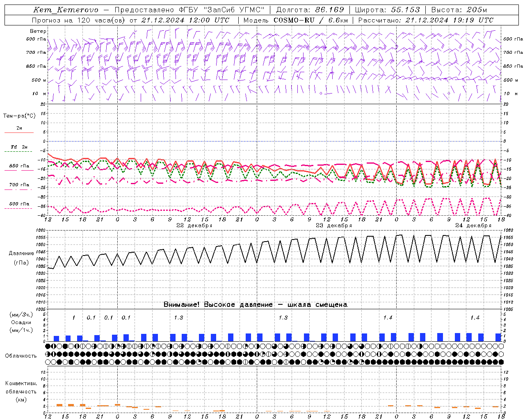This screenshot has width=525, height=420.
Task: Click the "23 декабря" date label
Action: 333,226
